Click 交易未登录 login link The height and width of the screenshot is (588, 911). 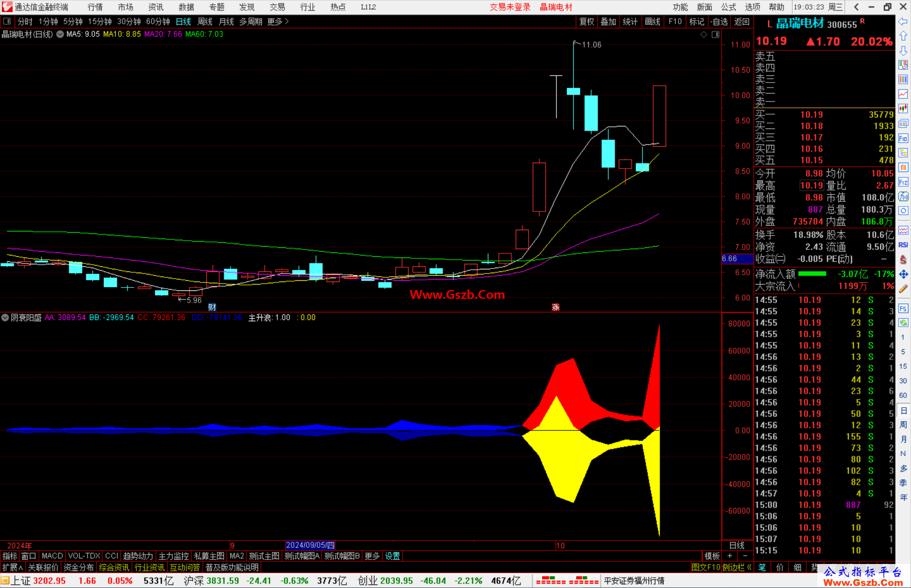(510, 7)
